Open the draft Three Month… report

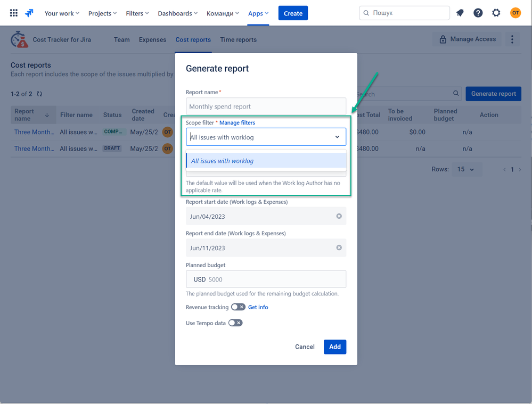click(34, 148)
